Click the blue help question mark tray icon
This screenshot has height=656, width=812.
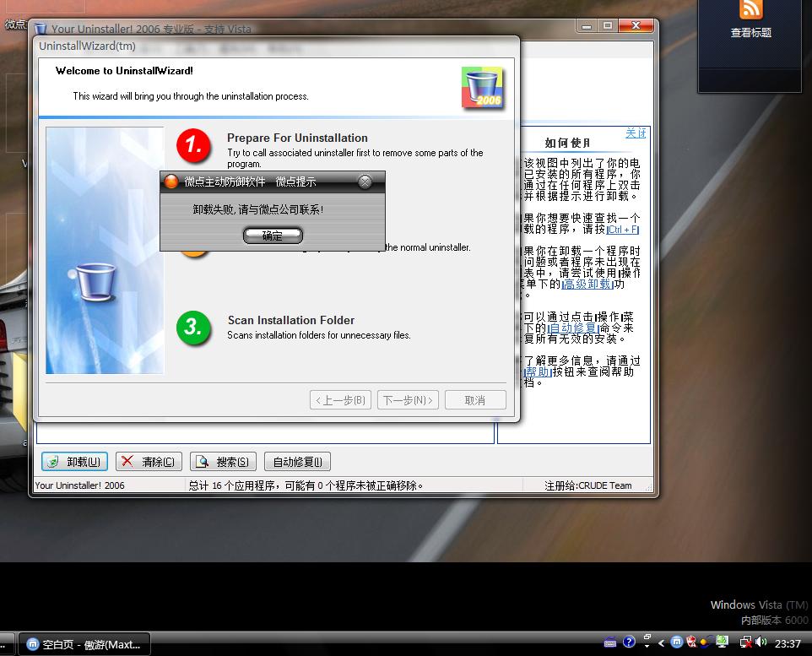click(x=629, y=642)
